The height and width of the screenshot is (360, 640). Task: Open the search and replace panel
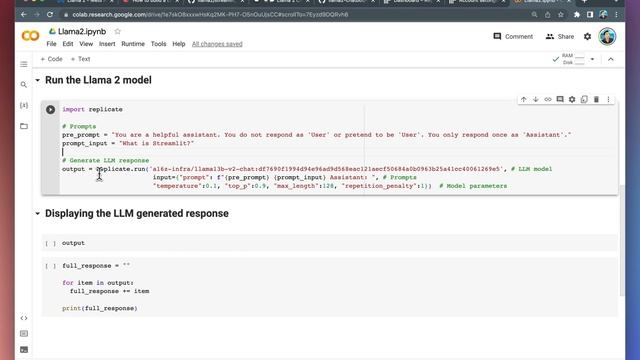point(24,84)
